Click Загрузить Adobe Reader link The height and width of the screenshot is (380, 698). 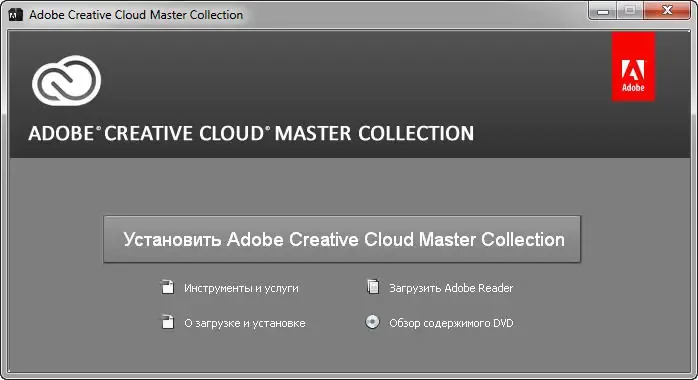[451, 288]
